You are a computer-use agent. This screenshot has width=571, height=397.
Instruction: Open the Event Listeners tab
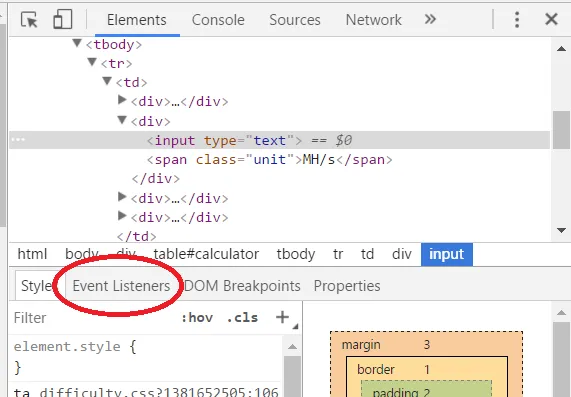(x=121, y=286)
